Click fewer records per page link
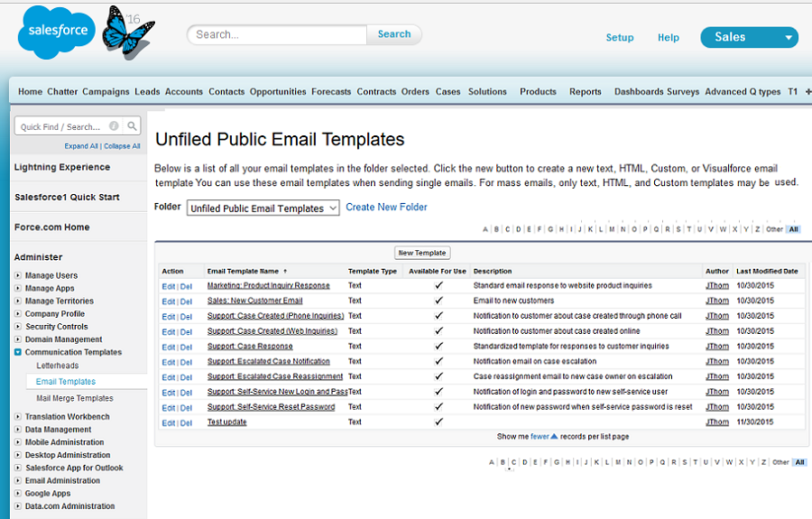The image size is (812, 519). pyautogui.click(x=540, y=437)
